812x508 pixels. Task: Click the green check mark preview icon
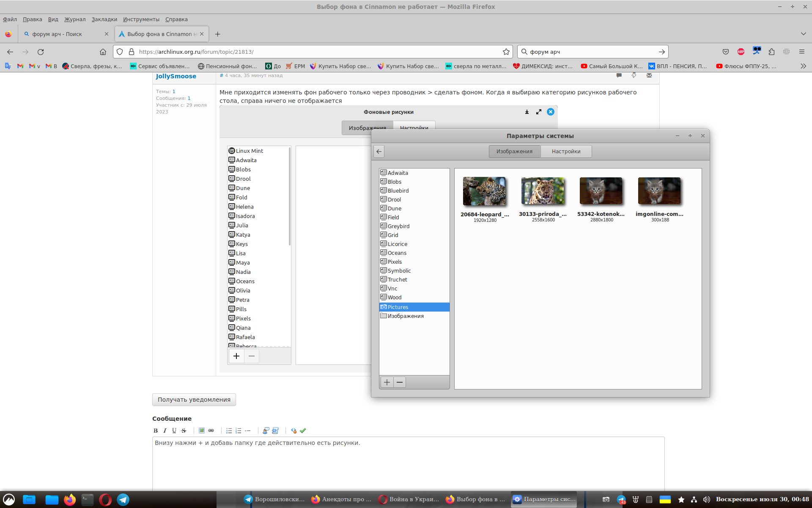click(x=303, y=431)
